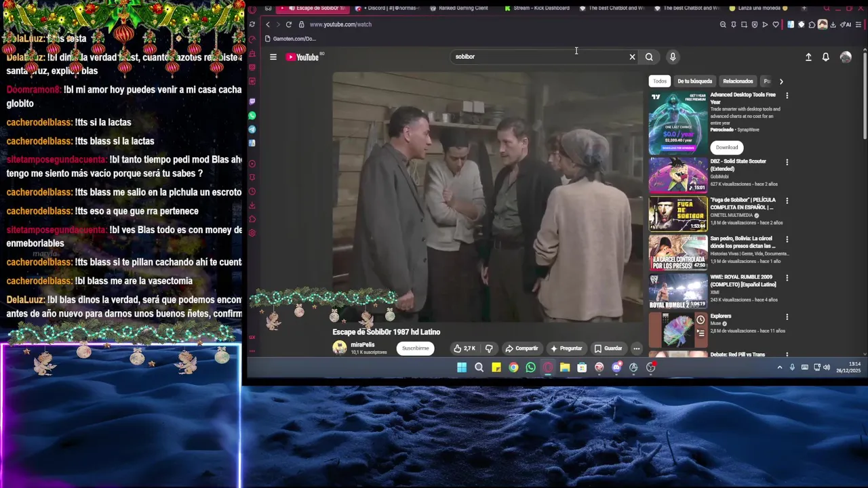Show hidden system tray icons

pos(779,367)
